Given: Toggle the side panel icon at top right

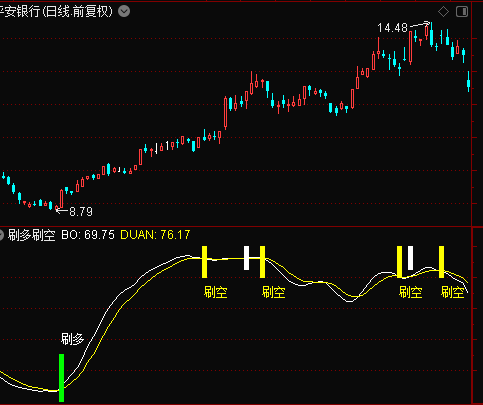Looking at the screenshot, I should (462, 12).
